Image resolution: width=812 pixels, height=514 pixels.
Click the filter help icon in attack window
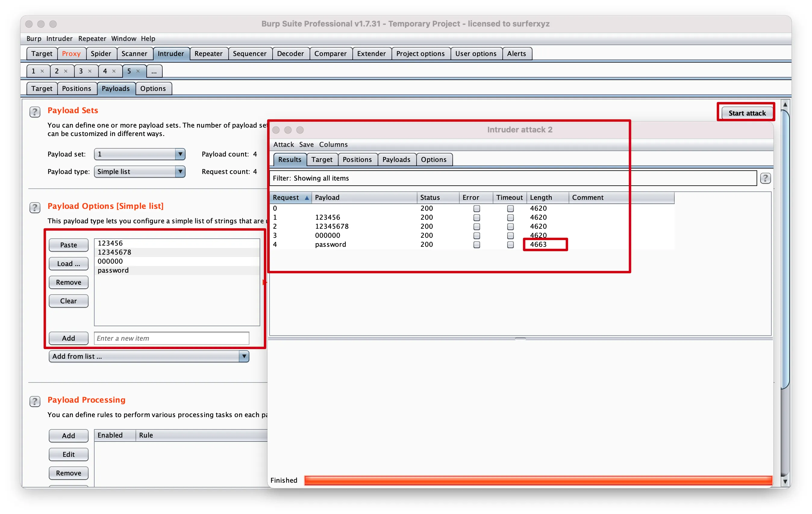[765, 178]
